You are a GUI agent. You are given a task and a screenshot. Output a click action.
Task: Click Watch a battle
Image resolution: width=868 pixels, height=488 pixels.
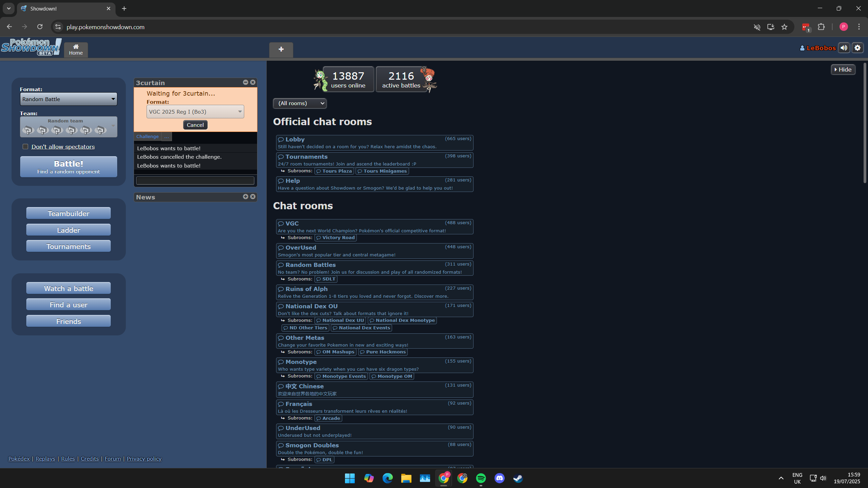tap(69, 288)
